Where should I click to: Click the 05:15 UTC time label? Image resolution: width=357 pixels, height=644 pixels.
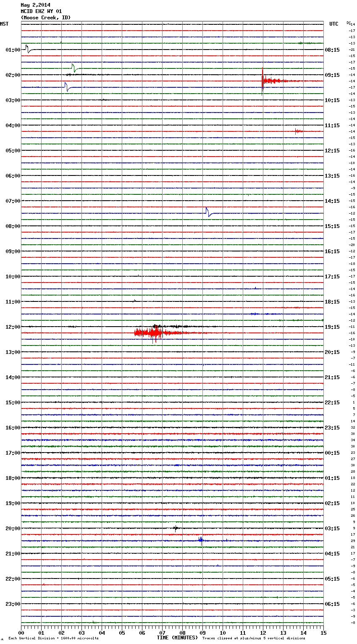coord(332,579)
